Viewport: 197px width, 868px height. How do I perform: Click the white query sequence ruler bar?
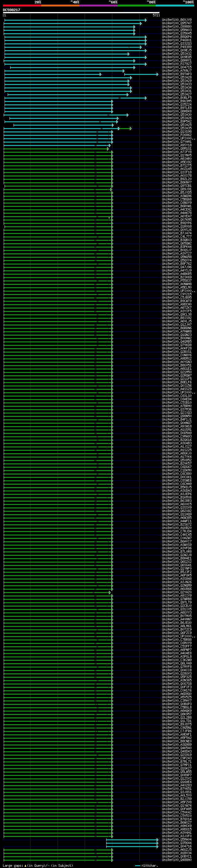point(81,12)
